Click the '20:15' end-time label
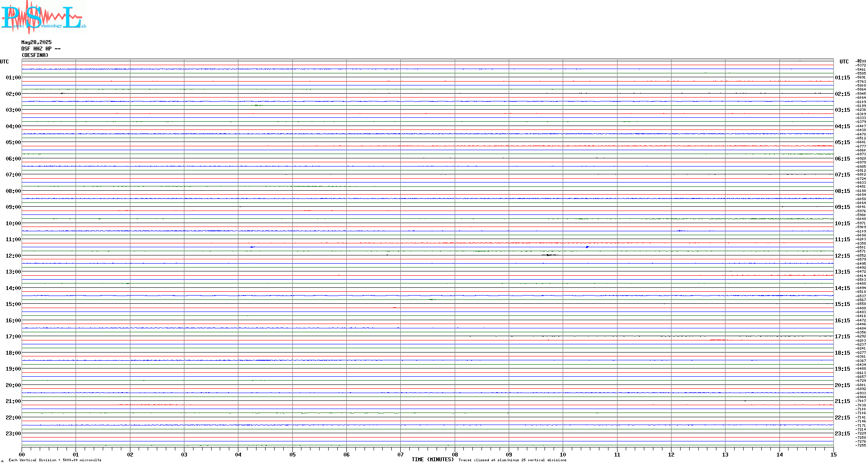This screenshot has width=868, height=466. [x=843, y=385]
